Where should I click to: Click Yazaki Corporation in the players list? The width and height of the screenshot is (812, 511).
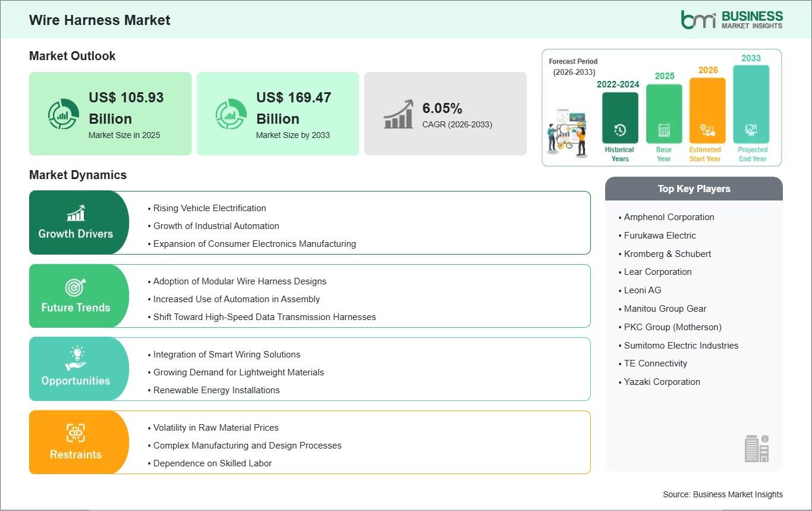pyautogui.click(x=662, y=382)
